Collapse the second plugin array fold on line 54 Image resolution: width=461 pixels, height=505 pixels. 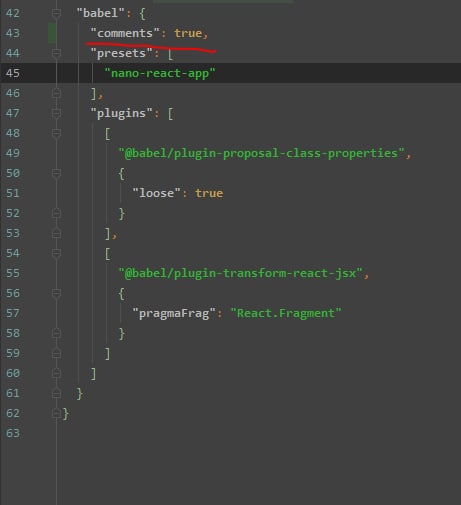(56, 253)
